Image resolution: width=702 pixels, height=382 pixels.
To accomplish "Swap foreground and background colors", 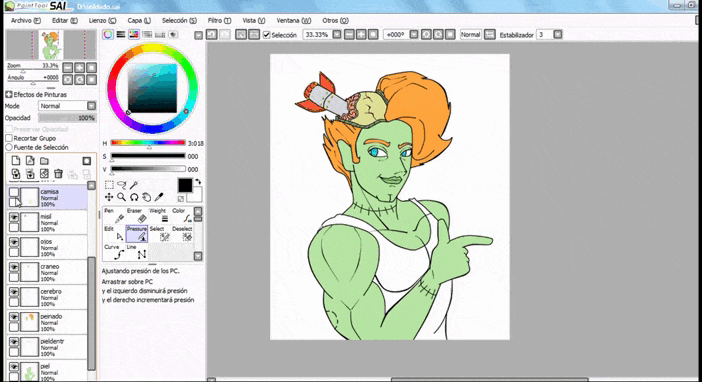I will click(x=198, y=181).
